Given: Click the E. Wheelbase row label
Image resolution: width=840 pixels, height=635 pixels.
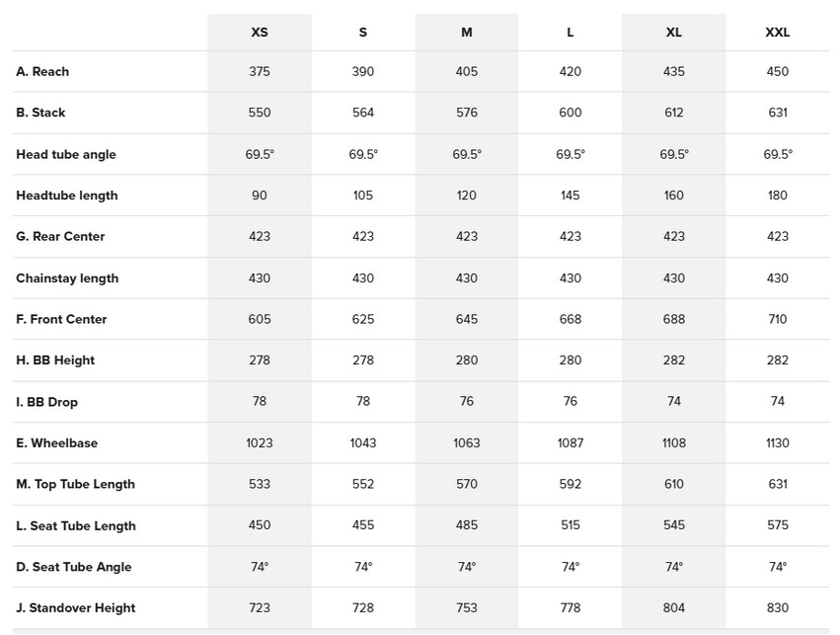Looking at the screenshot, I should coord(56,443).
